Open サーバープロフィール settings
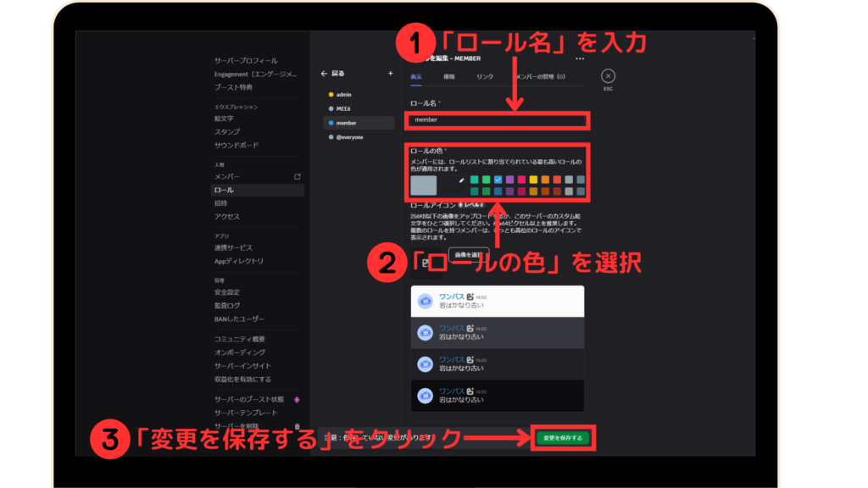868x488 pixels. (x=246, y=60)
